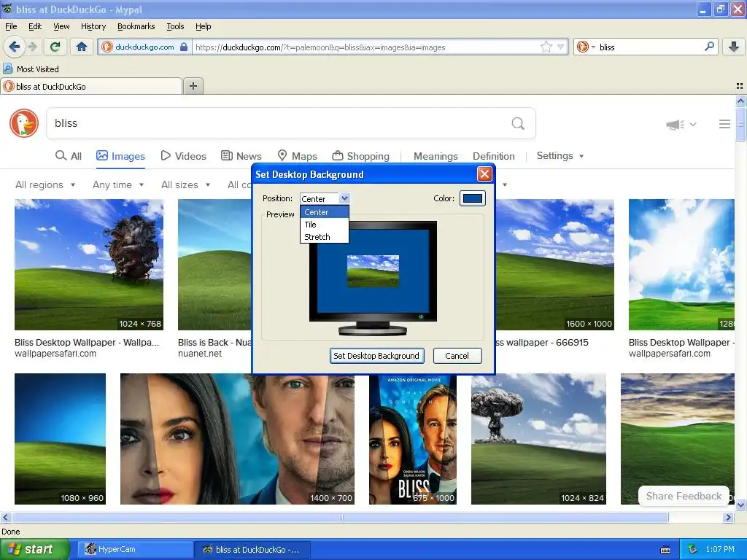Switch to the News results tab

[x=241, y=156]
